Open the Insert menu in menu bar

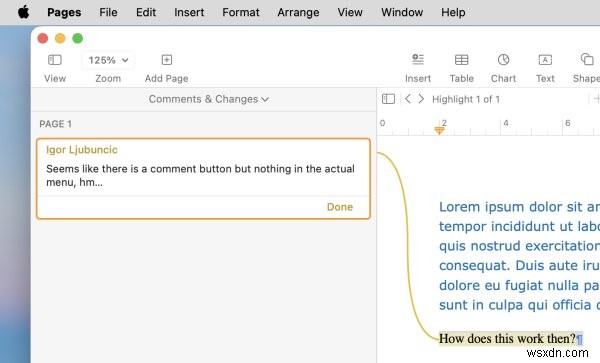[x=189, y=12]
